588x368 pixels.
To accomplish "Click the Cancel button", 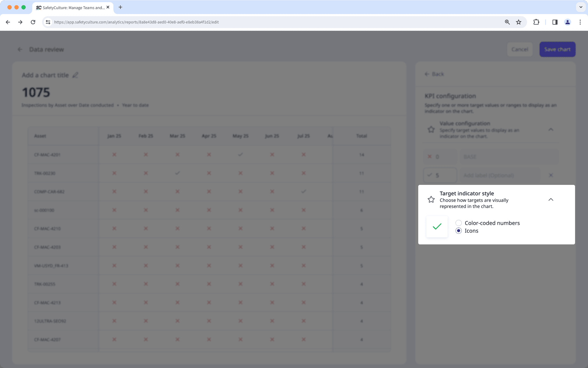I will (520, 49).
